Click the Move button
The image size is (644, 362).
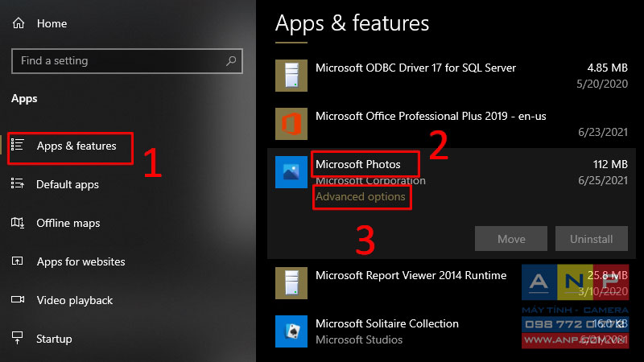point(511,238)
